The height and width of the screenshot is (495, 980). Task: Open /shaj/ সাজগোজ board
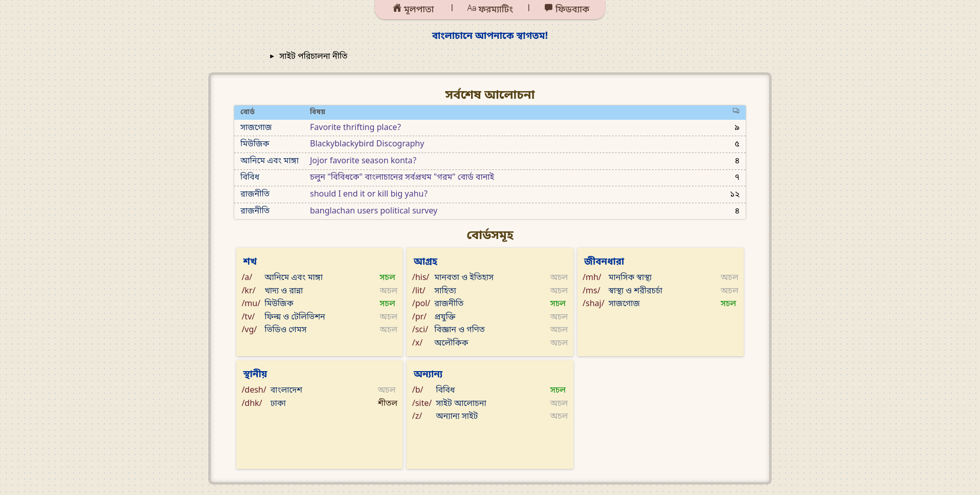[x=624, y=303]
